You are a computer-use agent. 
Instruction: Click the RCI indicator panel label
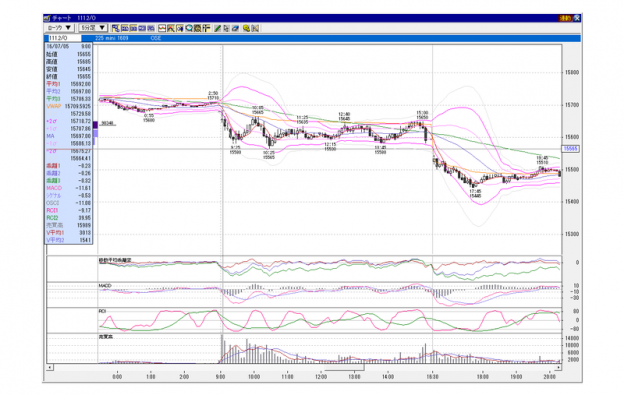[102, 311]
